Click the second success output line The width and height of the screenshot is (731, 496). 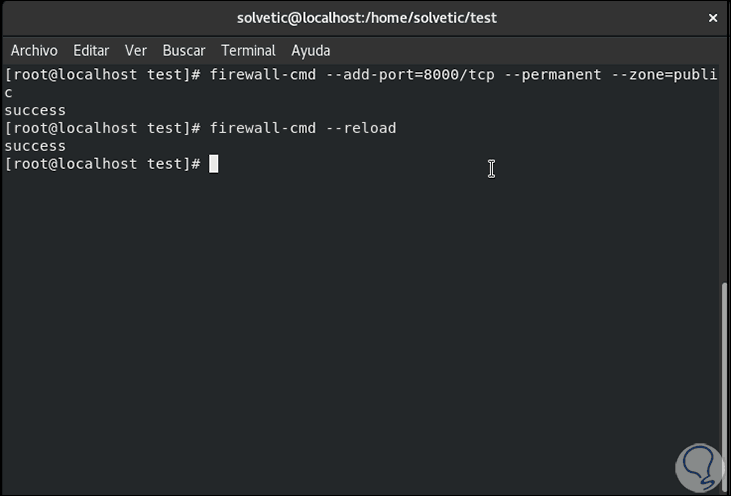pos(35,146)
